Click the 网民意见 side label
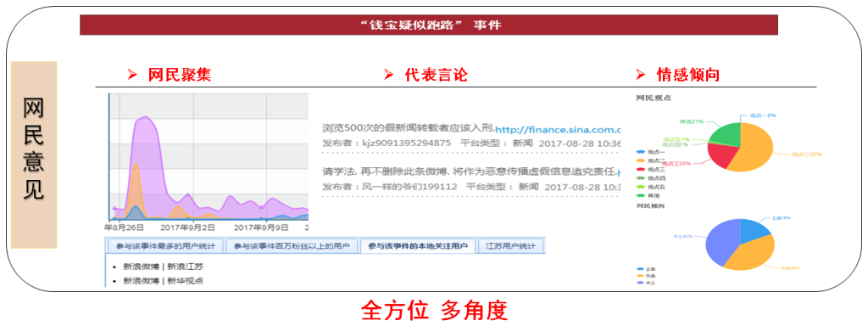The image size is (868, 326). 34,155
